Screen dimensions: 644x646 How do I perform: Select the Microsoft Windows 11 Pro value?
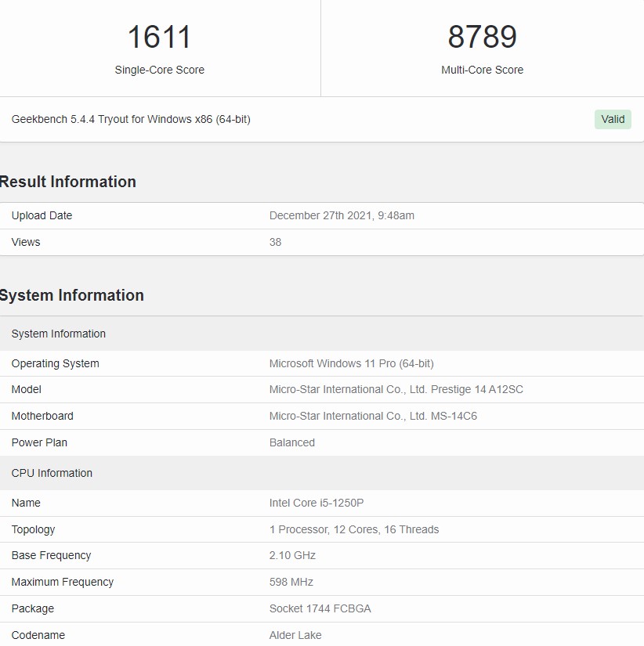tap(351, 363)
